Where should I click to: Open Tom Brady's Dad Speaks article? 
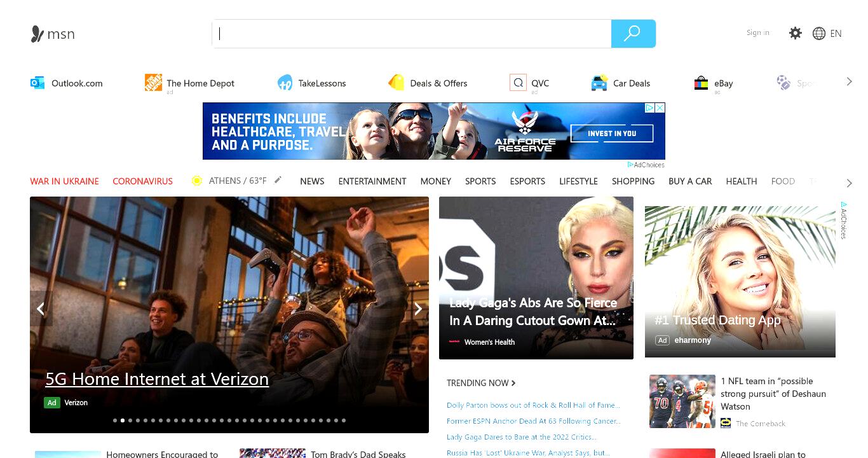click(358, 454)
